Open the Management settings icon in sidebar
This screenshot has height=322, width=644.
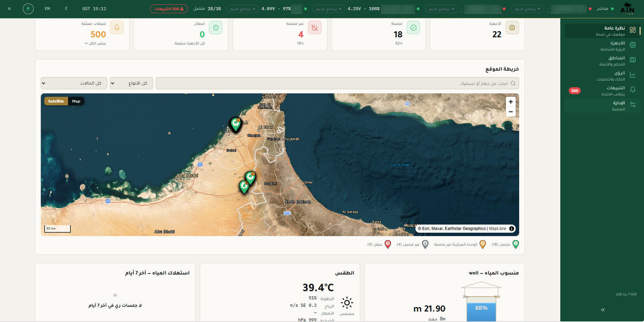633,105
